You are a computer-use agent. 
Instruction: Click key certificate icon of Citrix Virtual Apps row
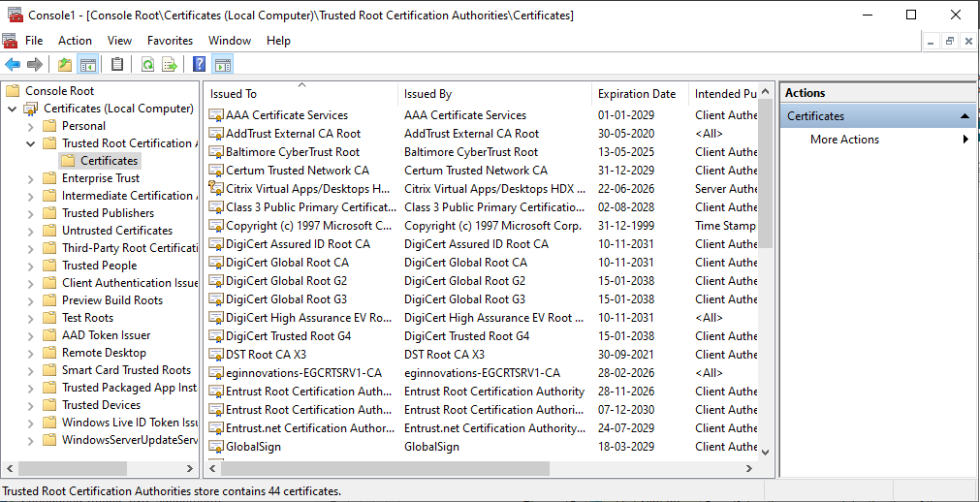pos(215,188)
